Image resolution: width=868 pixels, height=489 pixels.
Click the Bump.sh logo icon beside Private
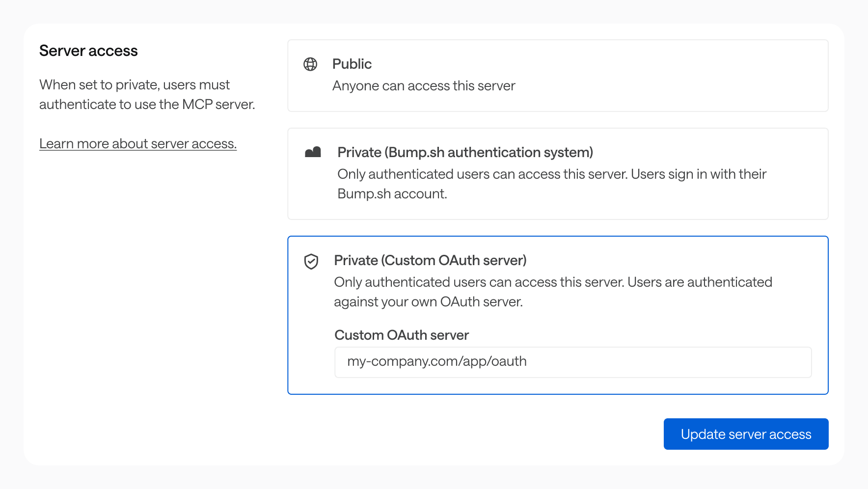pos(313,152)
